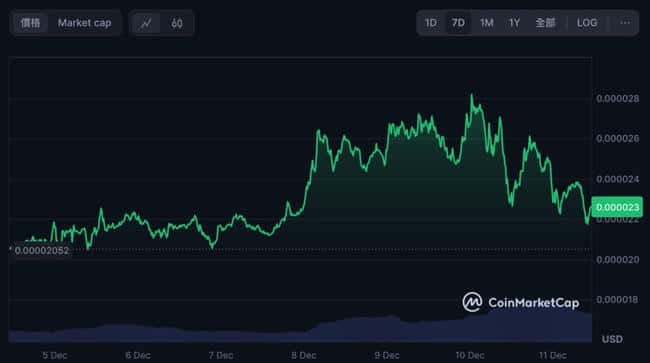Click the USD currency label
This screenshot has width=650, height=363.
[x=612, y=339]
